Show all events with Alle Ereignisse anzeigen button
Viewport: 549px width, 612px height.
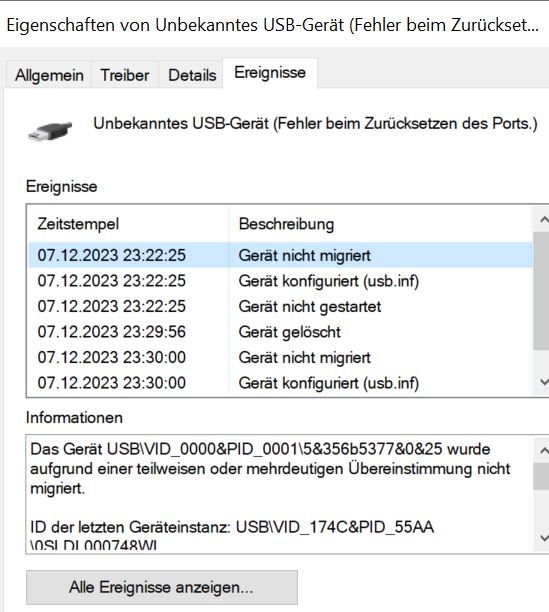pyautogui.click(x=162, y=587)
